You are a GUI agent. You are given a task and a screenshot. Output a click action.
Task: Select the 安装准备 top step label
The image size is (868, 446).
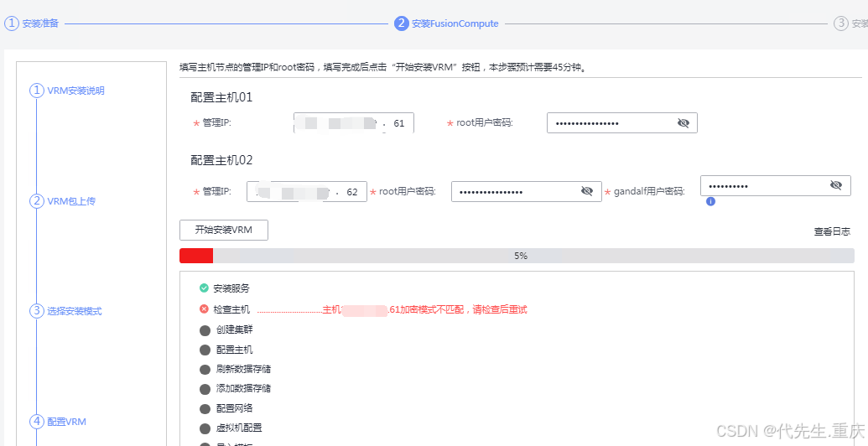[x=40, y=23]
